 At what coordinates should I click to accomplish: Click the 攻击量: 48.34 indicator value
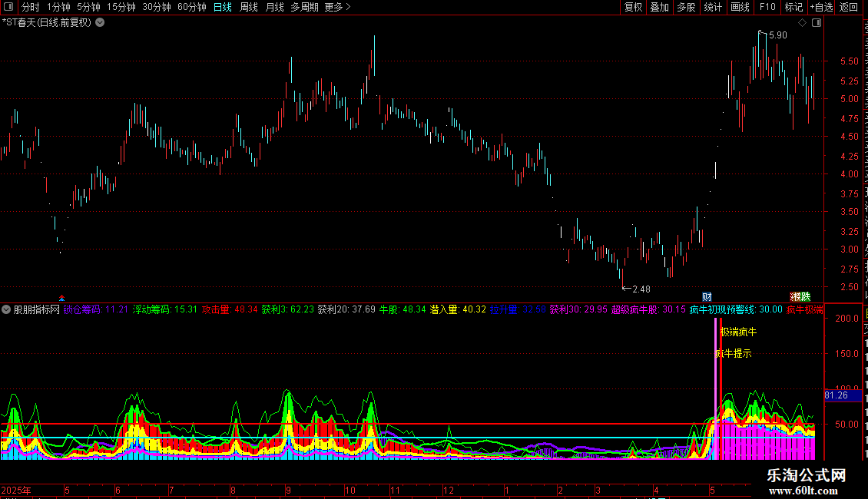(x=230, y=310)
